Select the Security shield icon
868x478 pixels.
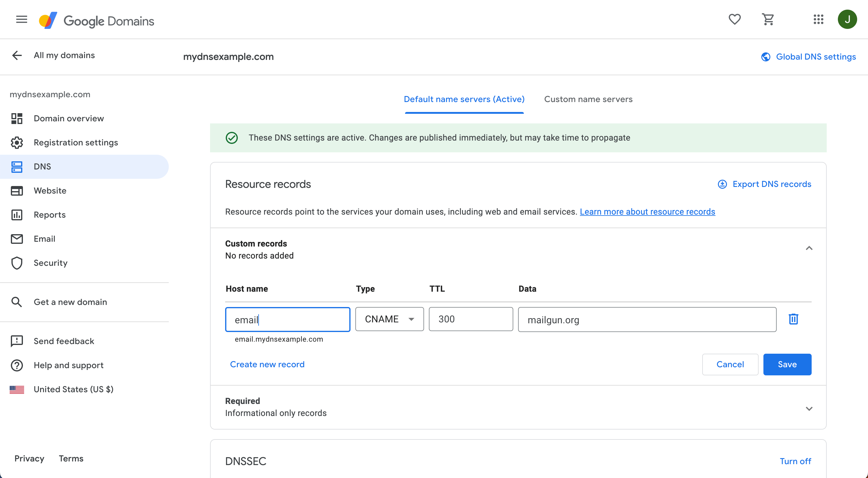[x=17, y=263]
